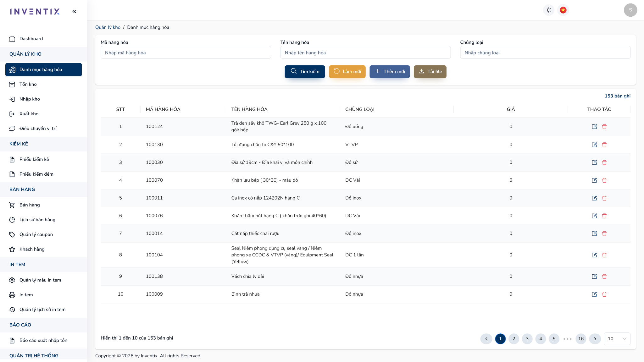Open Dashboard in sidebar
This screenshot has height=362, width=644.
[43, 39]
